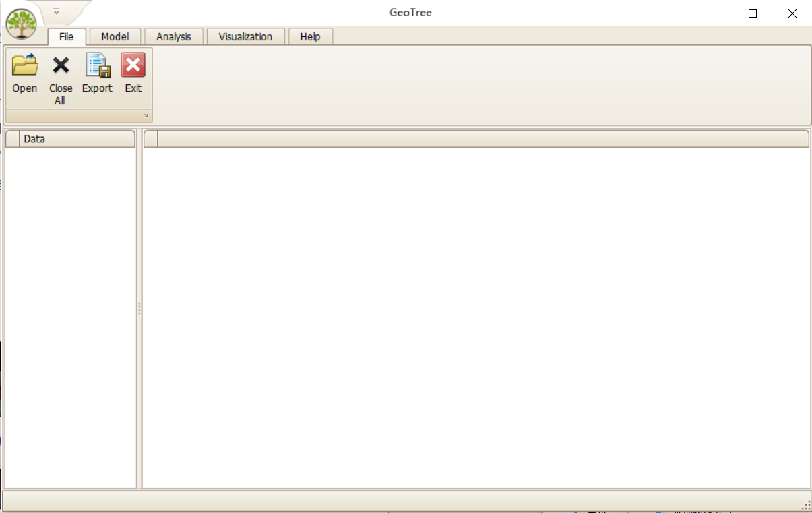Export data with the Export icon

[x=97, y=66]
